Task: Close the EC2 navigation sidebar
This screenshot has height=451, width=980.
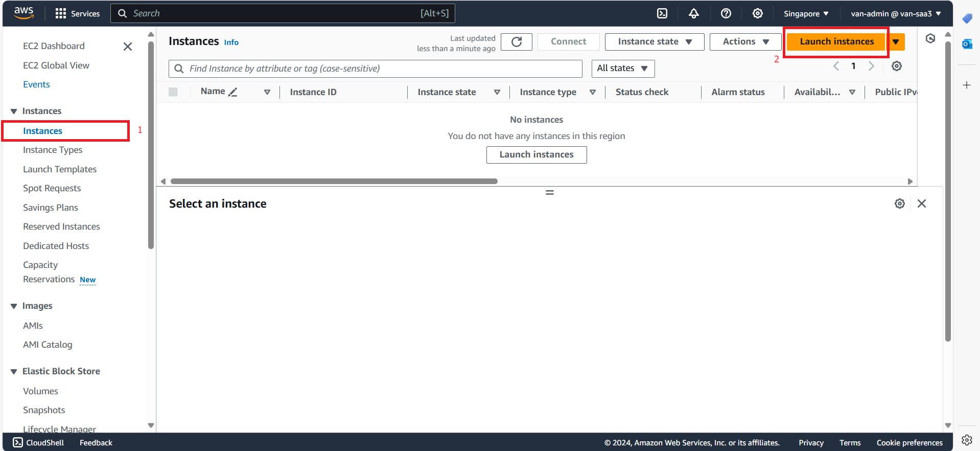Action: [128, 47]
